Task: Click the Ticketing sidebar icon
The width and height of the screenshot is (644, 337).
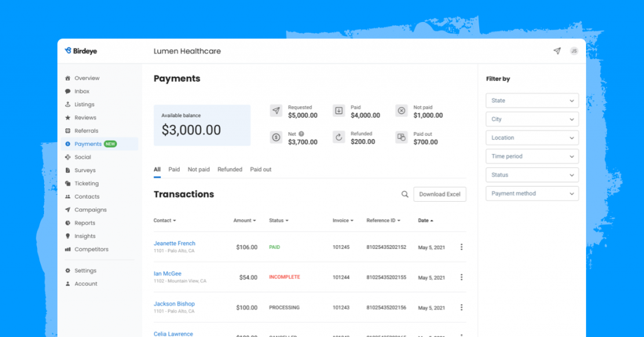Action: [68, 184]
